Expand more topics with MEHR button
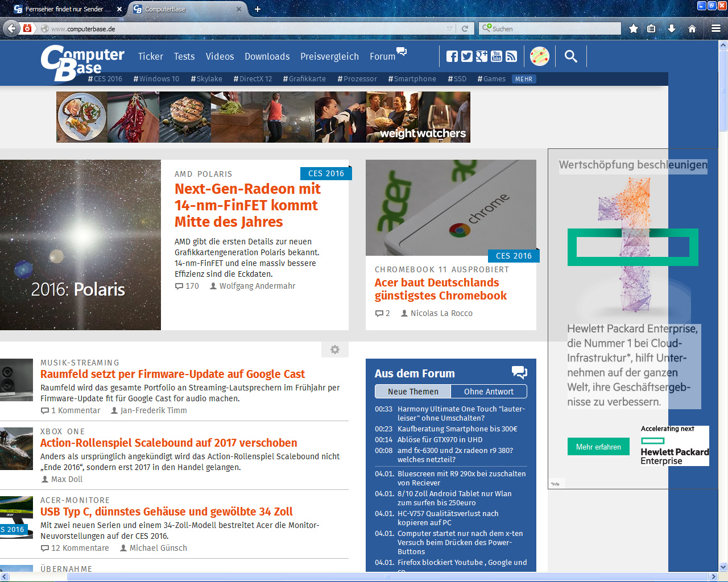This screenshot has width=728, height=582. pos(524,79)
